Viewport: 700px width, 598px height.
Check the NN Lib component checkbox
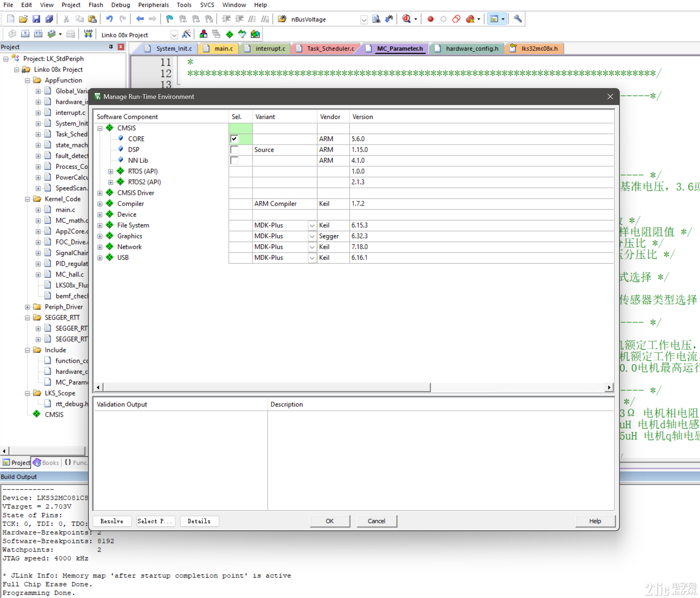(x=234, y=160)
